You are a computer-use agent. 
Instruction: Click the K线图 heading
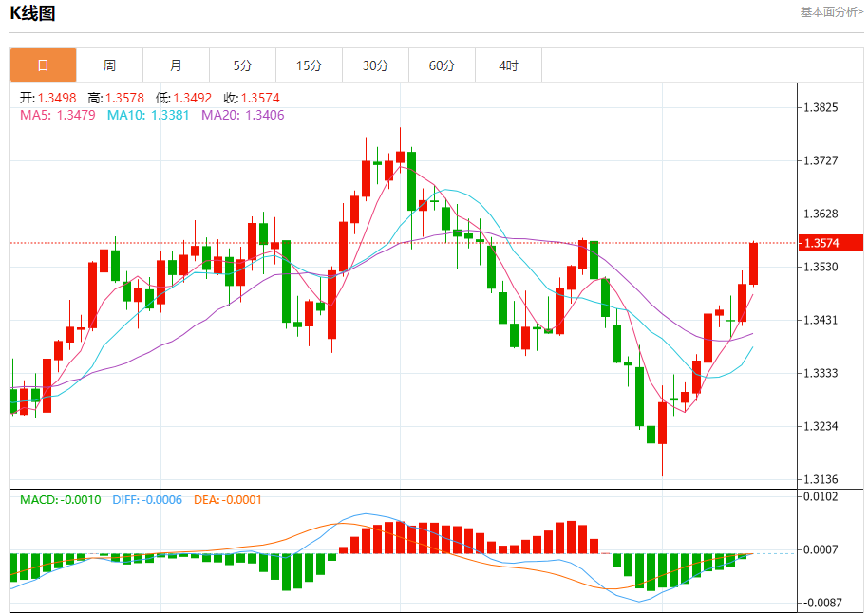(32, 13)
